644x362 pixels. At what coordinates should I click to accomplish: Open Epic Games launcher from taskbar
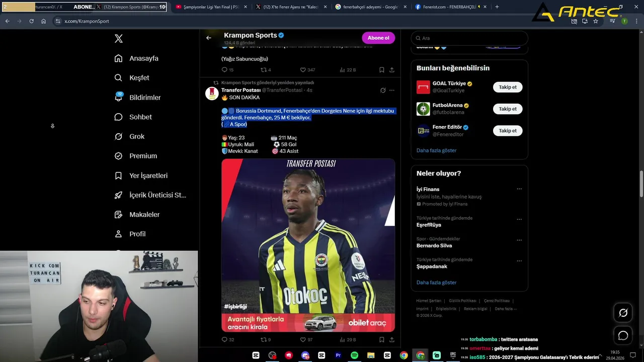tap(453, 355)
